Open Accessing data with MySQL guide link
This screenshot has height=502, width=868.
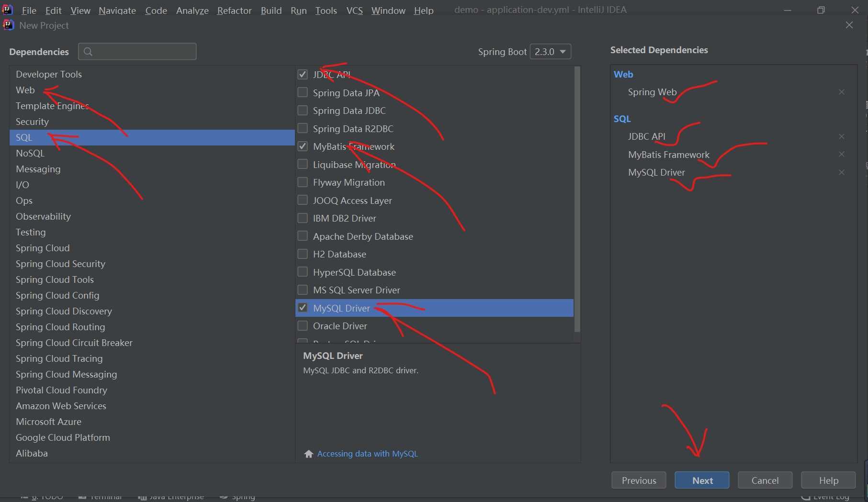(x=367, y=454)
